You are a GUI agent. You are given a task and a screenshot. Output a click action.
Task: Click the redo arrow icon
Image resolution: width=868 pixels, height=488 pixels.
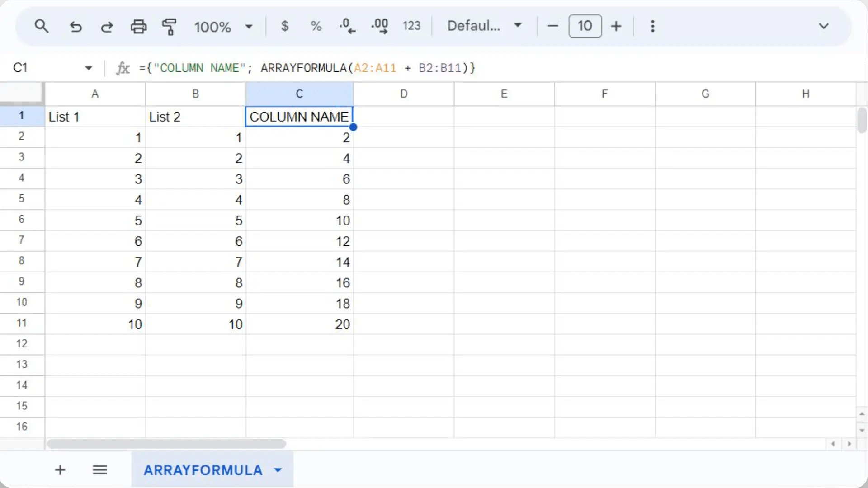pyautogui.click(x=107, y=27)
